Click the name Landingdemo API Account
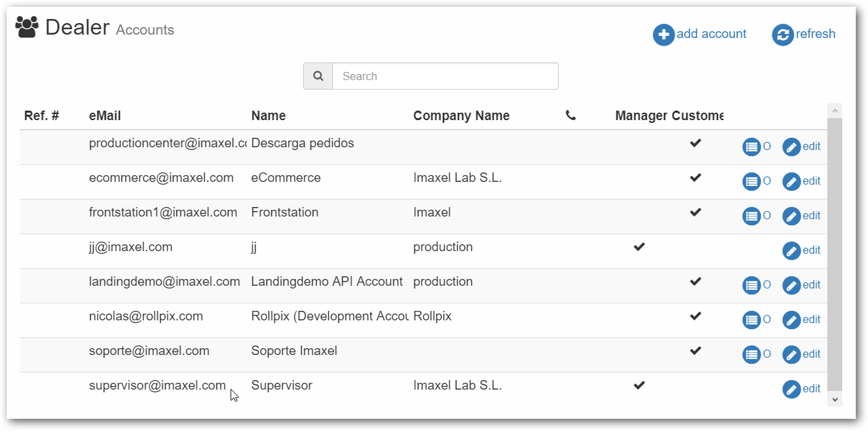 [328, 282]
